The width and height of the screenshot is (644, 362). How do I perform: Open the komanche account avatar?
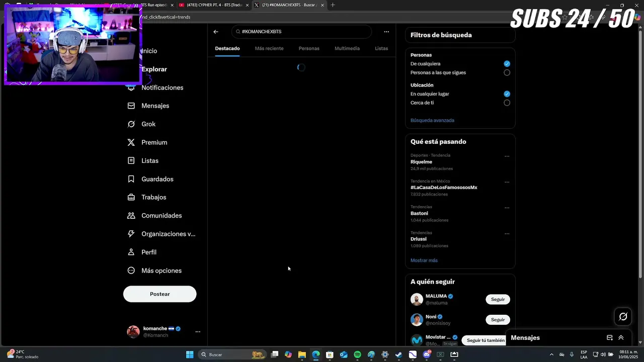[x=133, y=331]
